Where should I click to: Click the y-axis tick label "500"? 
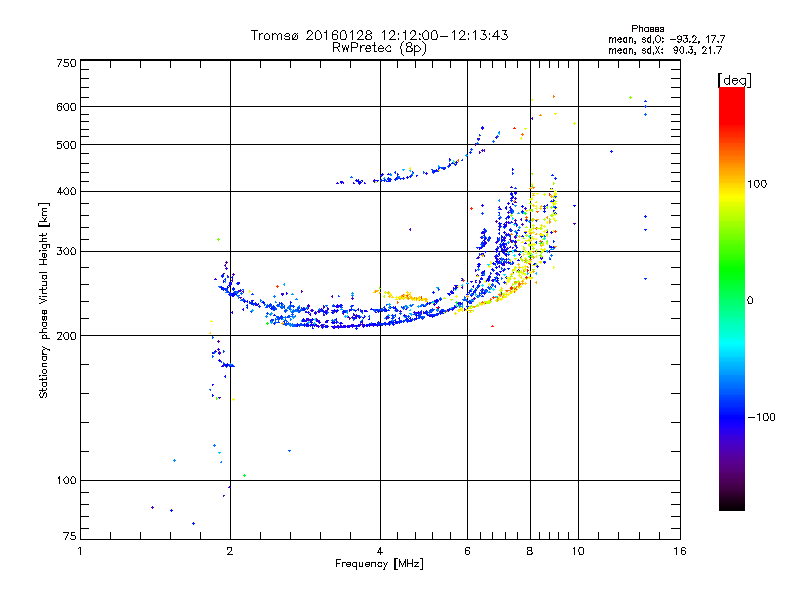pos(66,145)
